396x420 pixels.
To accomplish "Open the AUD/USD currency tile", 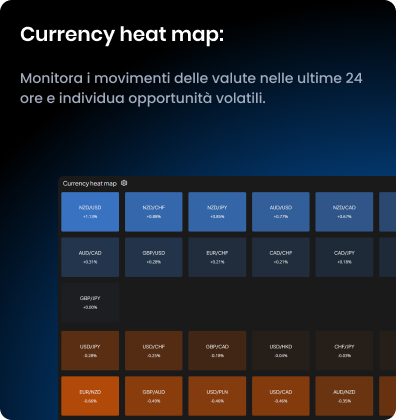I will click(281, 212).
